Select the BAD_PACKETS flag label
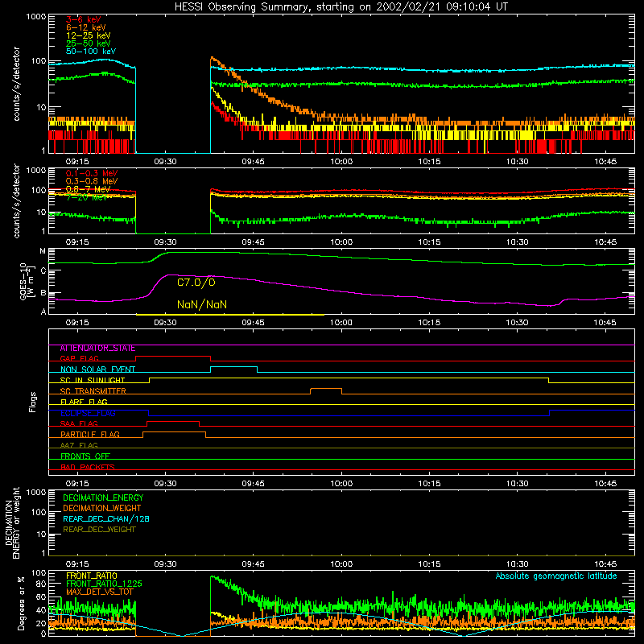This screenshot has height=644, width=644. [x=88, y=467]
